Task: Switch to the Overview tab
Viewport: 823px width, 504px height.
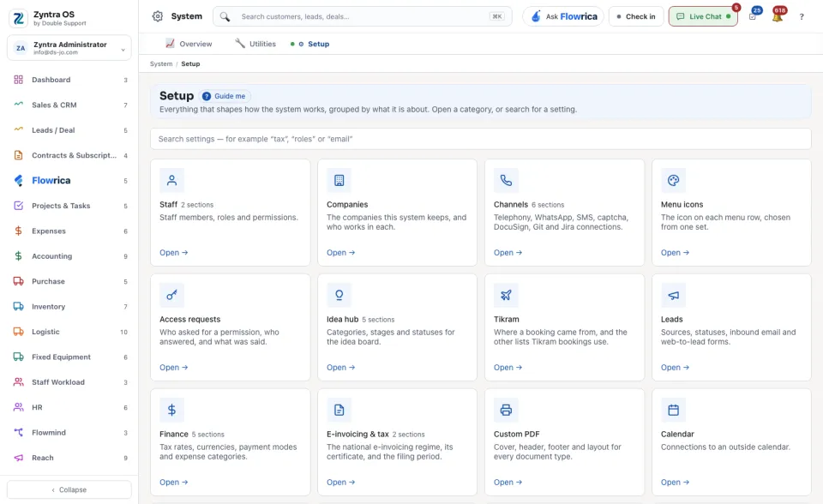Action: coord(189,44)
